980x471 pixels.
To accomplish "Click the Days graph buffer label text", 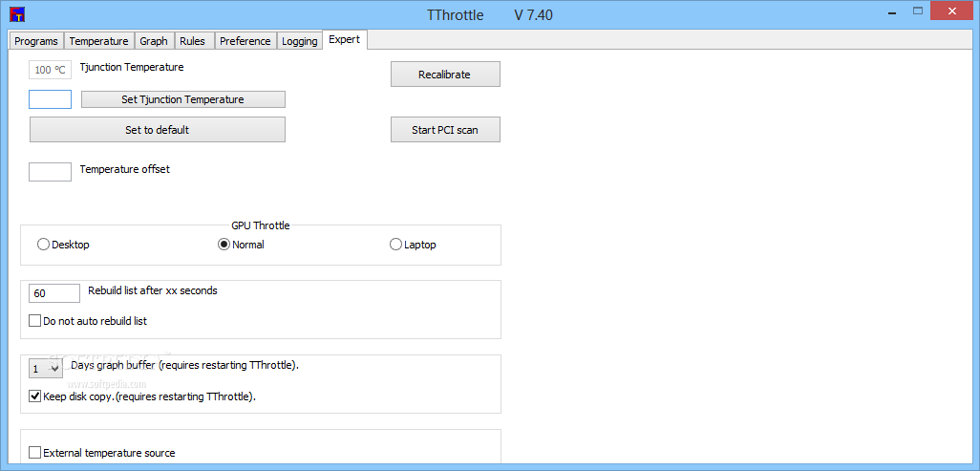I will 185,365.
